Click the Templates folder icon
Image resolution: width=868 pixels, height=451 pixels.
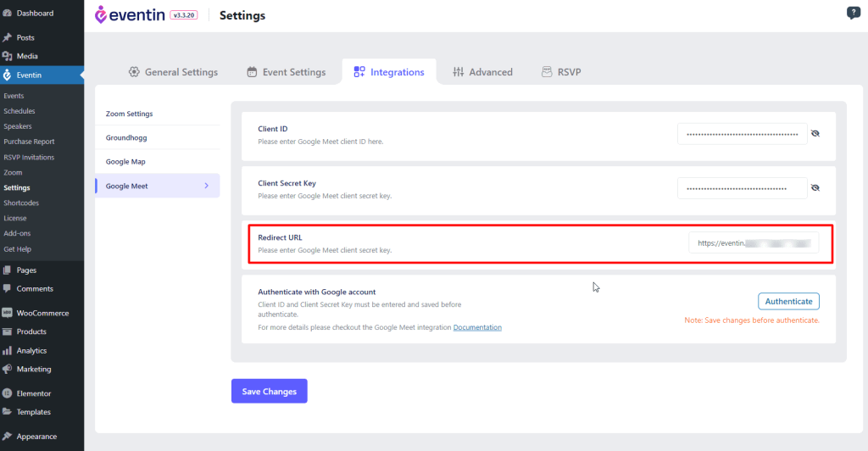point(7,412)
